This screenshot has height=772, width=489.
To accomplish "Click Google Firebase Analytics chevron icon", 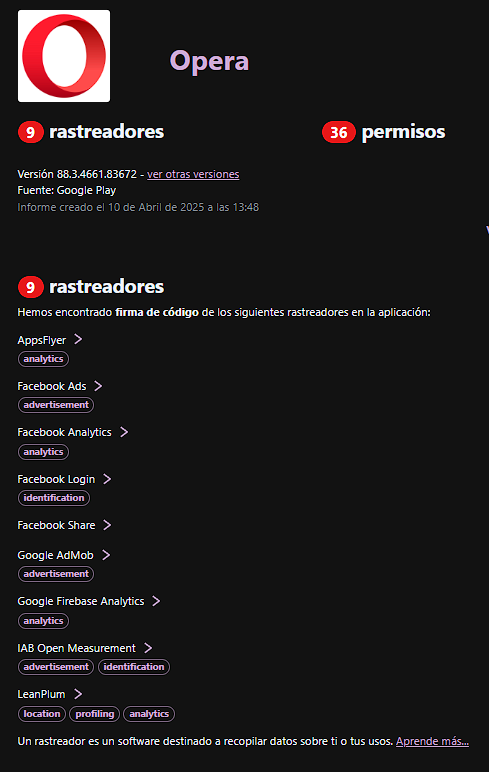I will (x=156, y=601).
